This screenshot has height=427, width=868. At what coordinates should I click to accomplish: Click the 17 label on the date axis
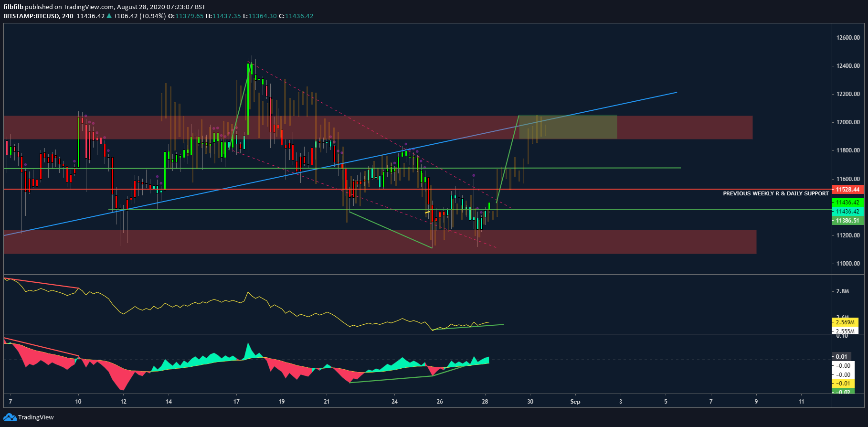click(236, 402)
